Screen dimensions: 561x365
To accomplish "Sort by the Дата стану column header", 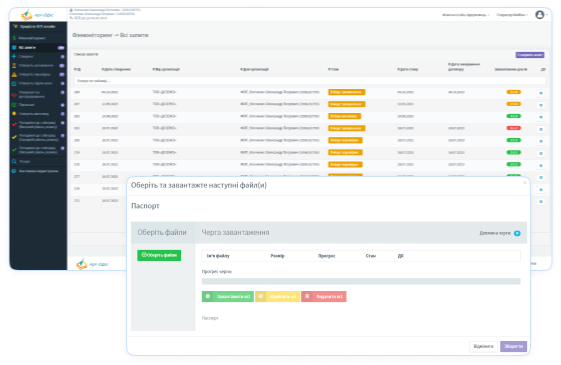I will coord(408,69).
